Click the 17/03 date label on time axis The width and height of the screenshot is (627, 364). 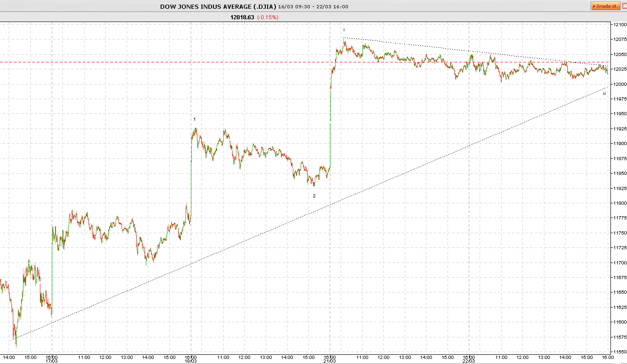point(51,361)
